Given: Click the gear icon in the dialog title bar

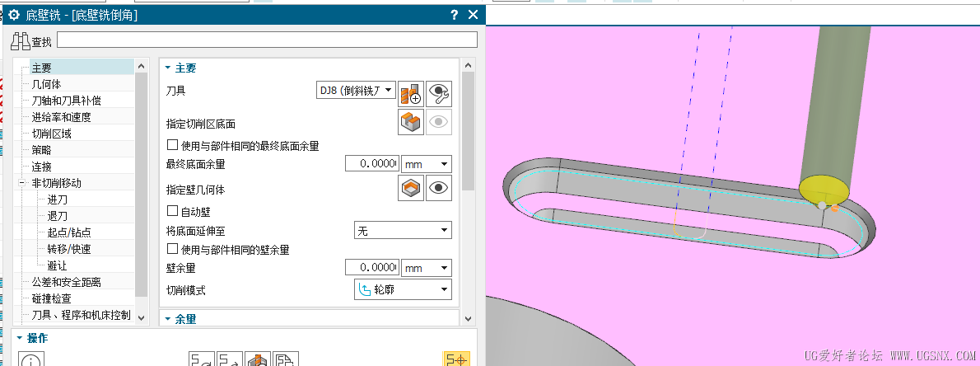Looking at the screenshot, I should tap(14, 16).
